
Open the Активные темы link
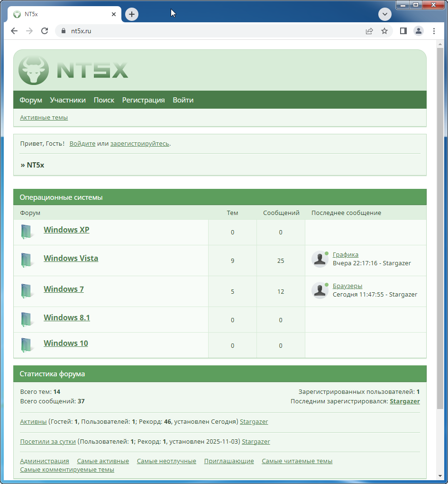click(x=44, y=118)
